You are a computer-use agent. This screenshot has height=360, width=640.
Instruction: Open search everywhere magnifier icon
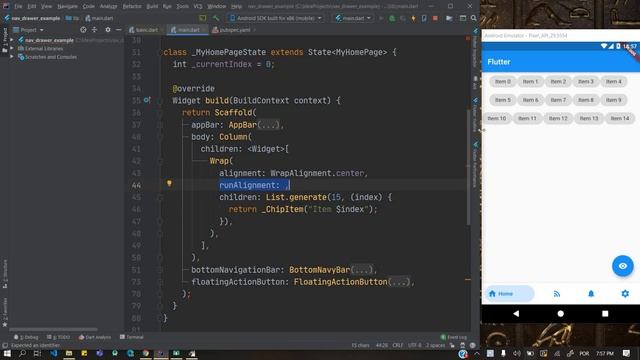[x=473, y=18]
